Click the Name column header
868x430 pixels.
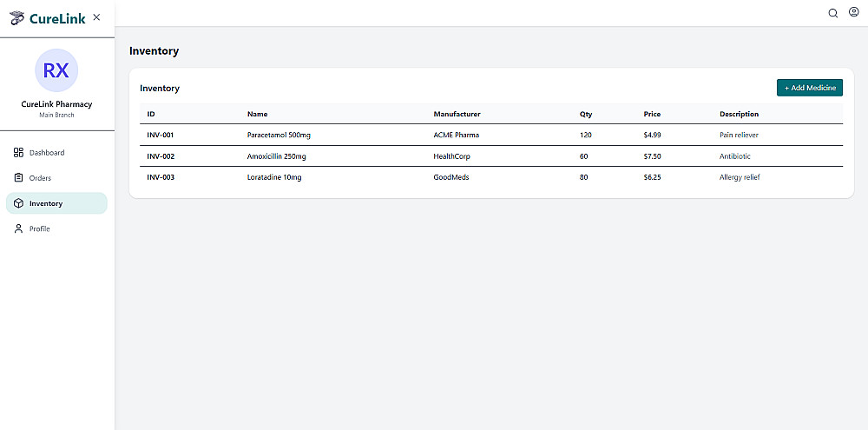pos(257,114)
